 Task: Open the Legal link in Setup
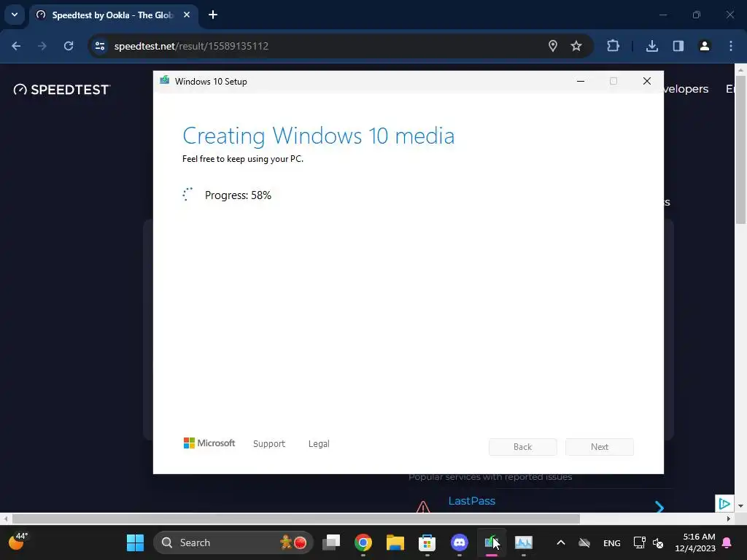(x=319, y=444)
